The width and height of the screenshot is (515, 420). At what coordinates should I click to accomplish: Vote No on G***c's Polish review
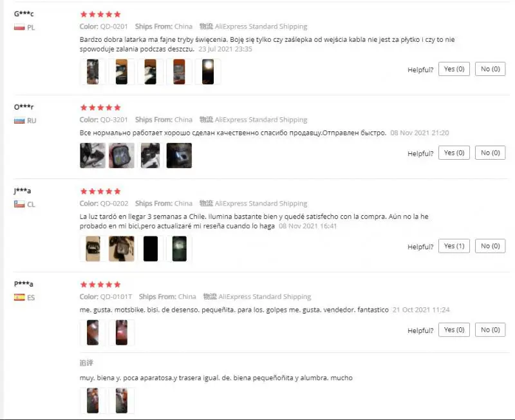(x=490, y=69)
